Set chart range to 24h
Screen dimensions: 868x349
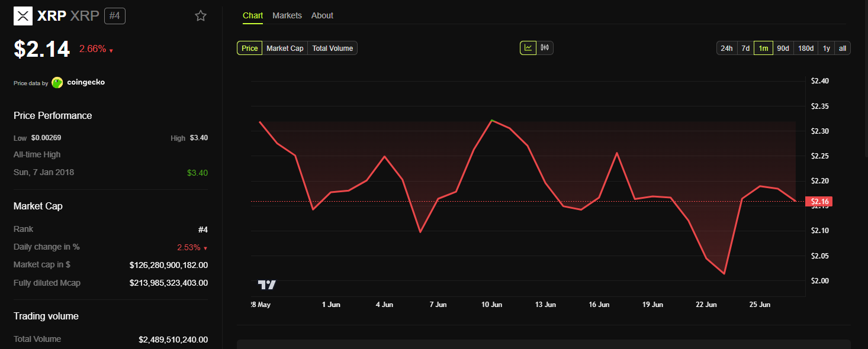click(x=726, y=49)
